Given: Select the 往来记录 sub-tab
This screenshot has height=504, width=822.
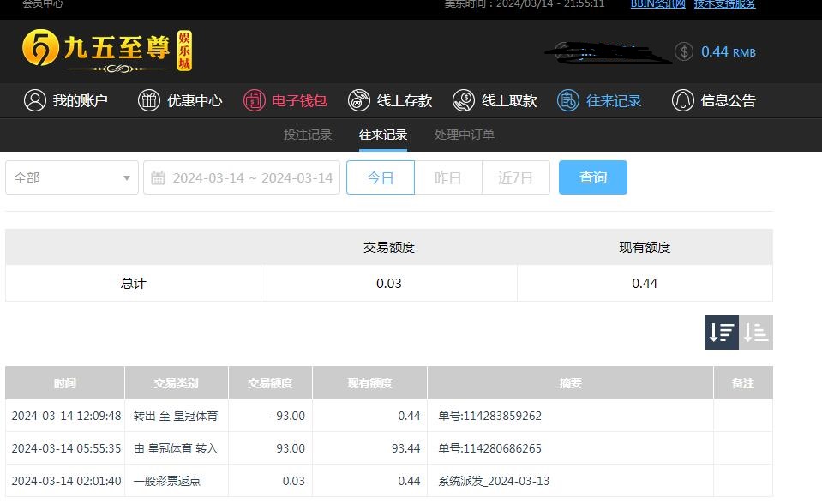Looking at the screenshot, I should tap(383, 135).
